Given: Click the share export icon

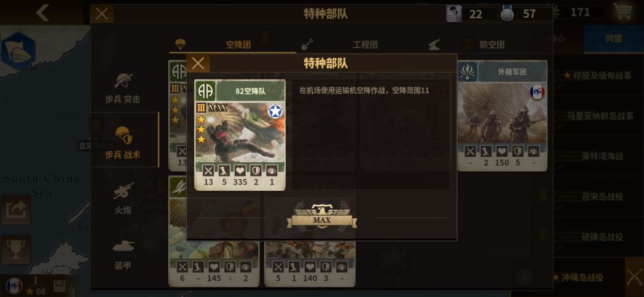Looking at the screenshot, I should pos(16,210).
